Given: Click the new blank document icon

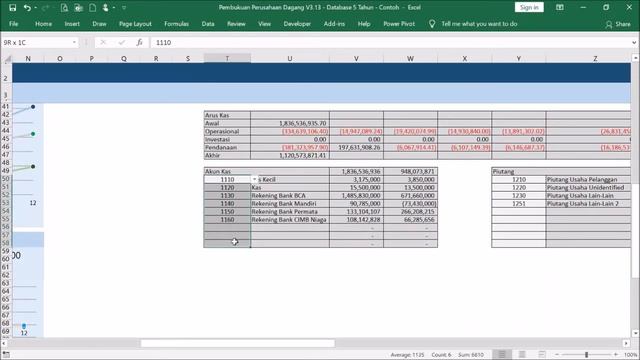Looking at the screenshot, I should click(x=92, y=7).
